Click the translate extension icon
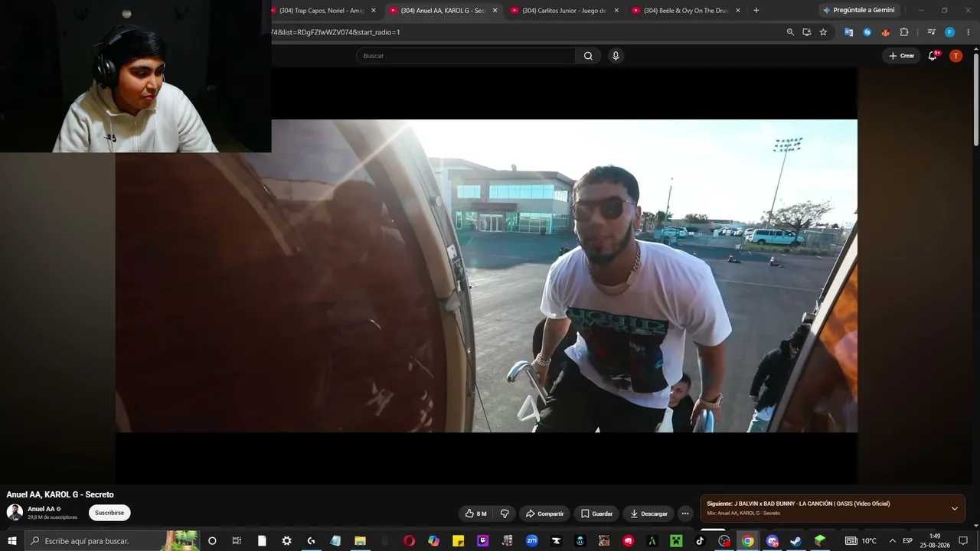The width and height of the screenshot is (980, 551). click(x=848, y=32)
